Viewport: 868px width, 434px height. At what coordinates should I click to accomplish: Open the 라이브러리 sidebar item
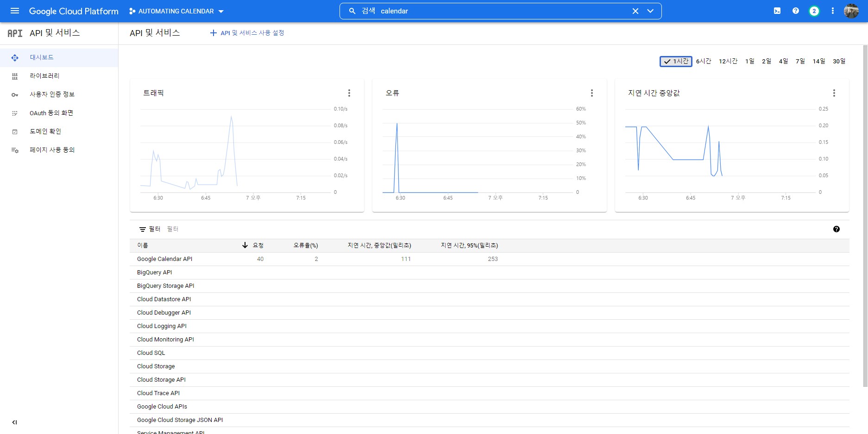coord(59,76)
